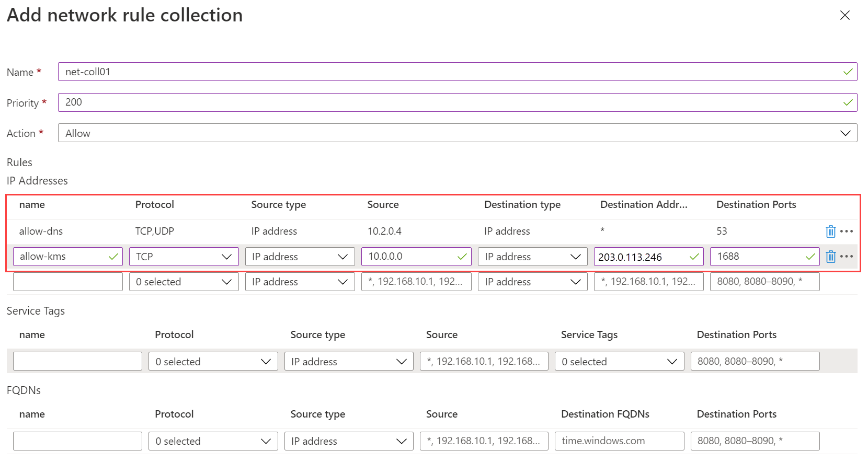Open the FQDNs protocol dropdown
Image resolution: width=868 pixels, height=474 pixels.
tap(213, 441)
